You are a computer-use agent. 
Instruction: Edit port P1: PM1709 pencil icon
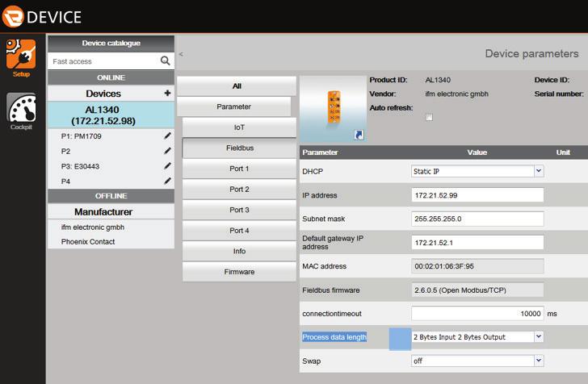click(167, 136)
